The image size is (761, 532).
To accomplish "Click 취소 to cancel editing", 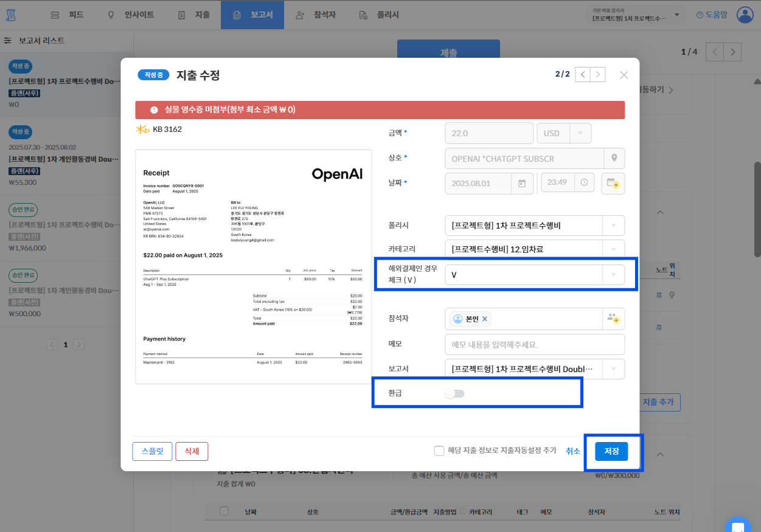I will pos(573,451).
